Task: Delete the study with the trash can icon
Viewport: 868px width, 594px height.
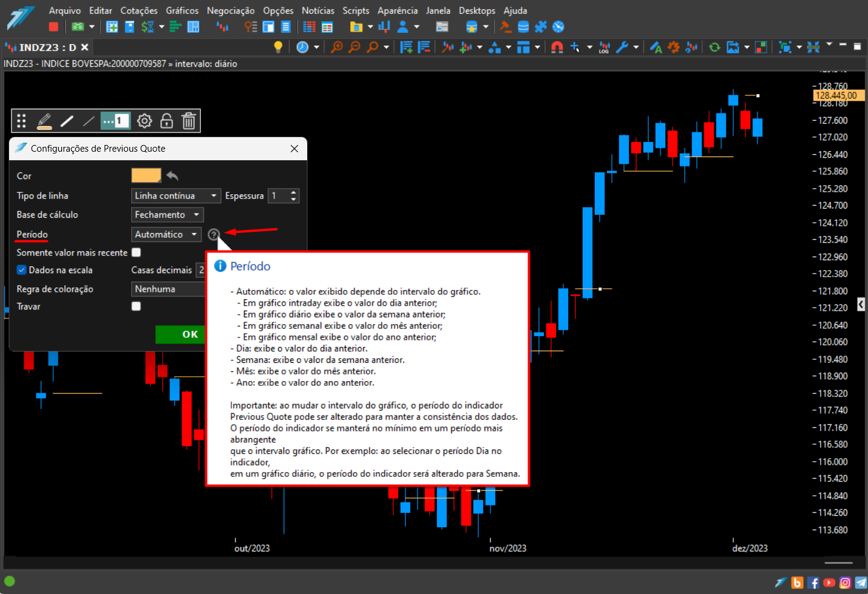Action: [x=189, y=121]
